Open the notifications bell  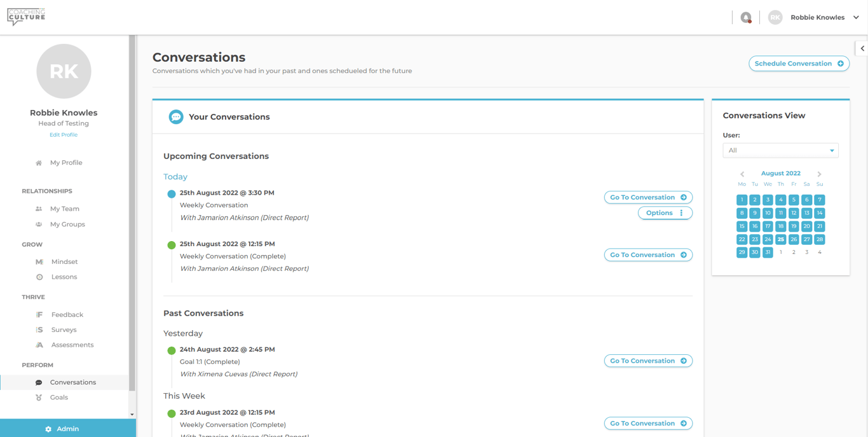pos(746,18)
